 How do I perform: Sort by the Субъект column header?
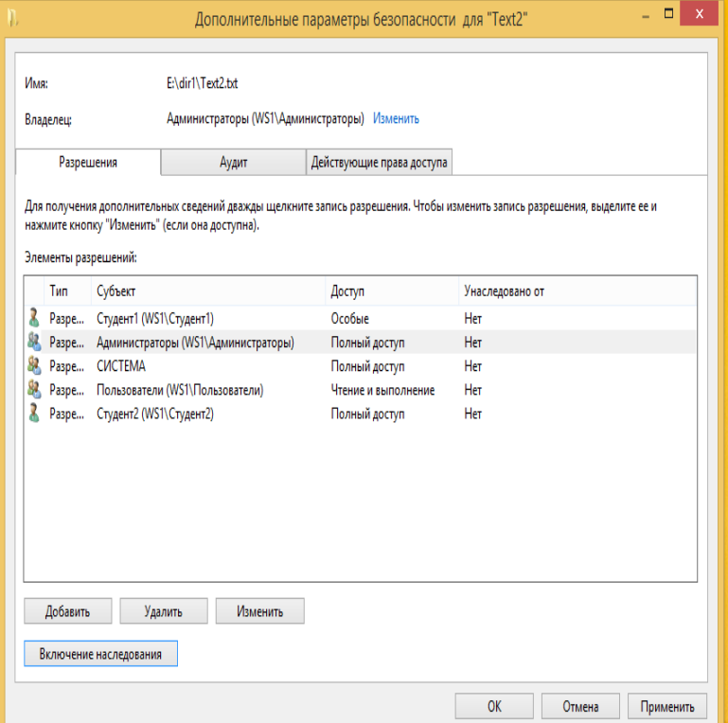pos(208,291)
